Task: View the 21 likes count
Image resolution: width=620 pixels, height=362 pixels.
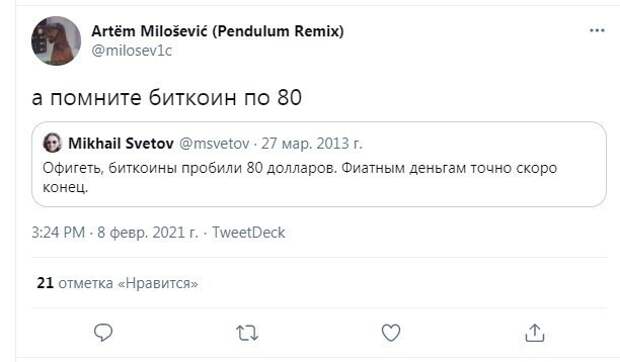Action: click(x=45, y=283)
